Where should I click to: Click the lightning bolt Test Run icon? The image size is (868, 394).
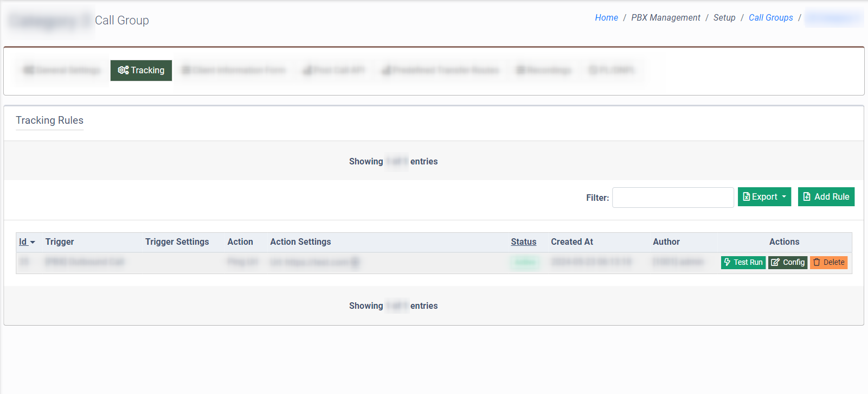coord(728,262)
